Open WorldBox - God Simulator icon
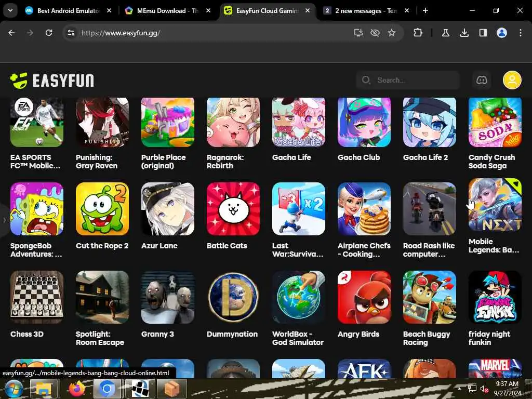The width and height of the screenshot is (532, 399). [x=299, y=297]
